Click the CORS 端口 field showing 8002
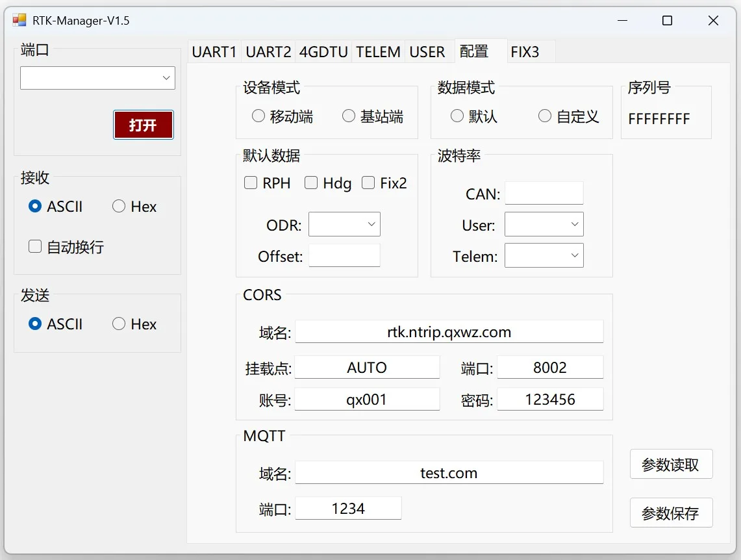 tap(550, 367)
